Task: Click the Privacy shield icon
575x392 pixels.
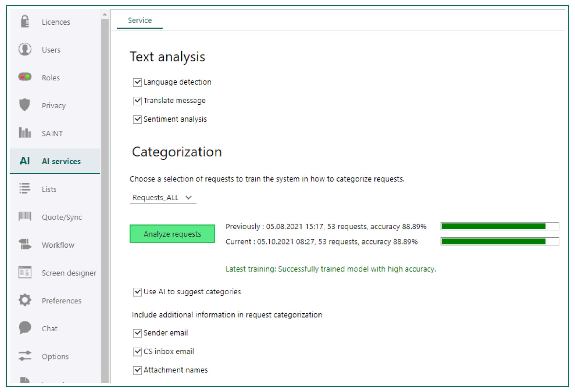Action: [25, 105]
